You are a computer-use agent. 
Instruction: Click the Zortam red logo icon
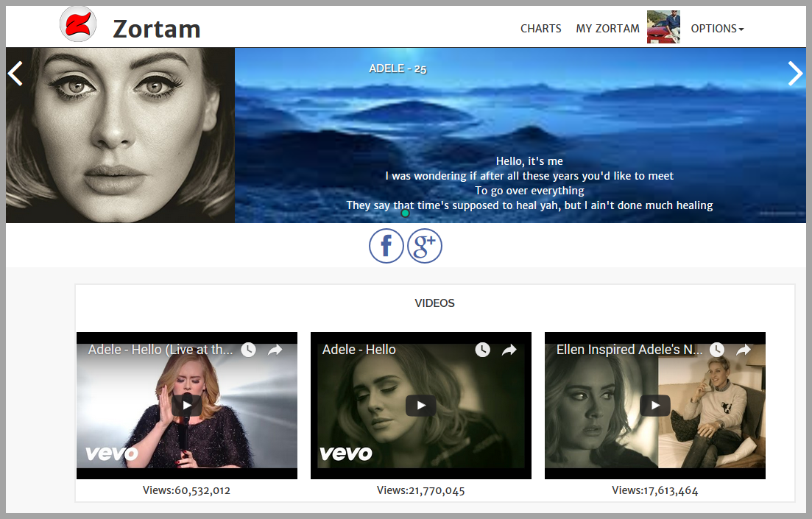(x=78, y=24)
